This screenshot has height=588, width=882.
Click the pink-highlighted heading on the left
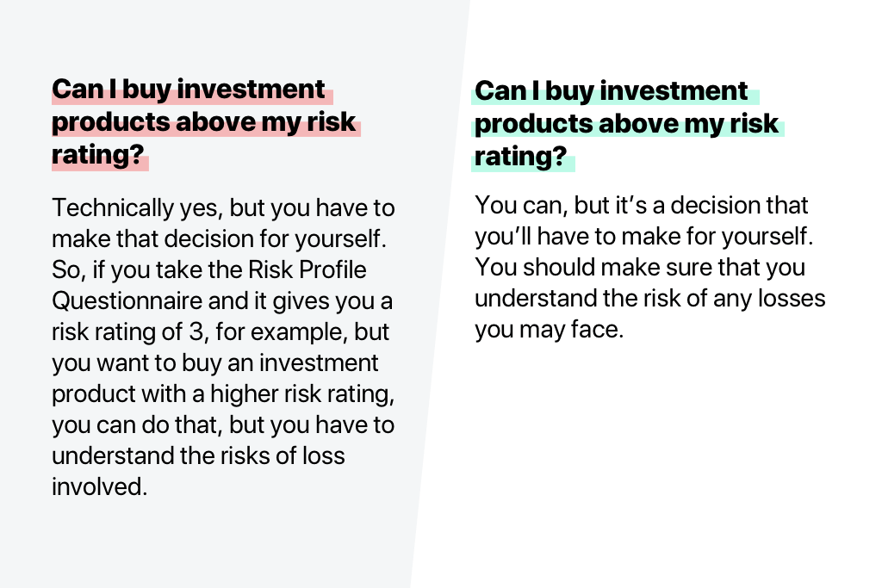click(204, 122)
